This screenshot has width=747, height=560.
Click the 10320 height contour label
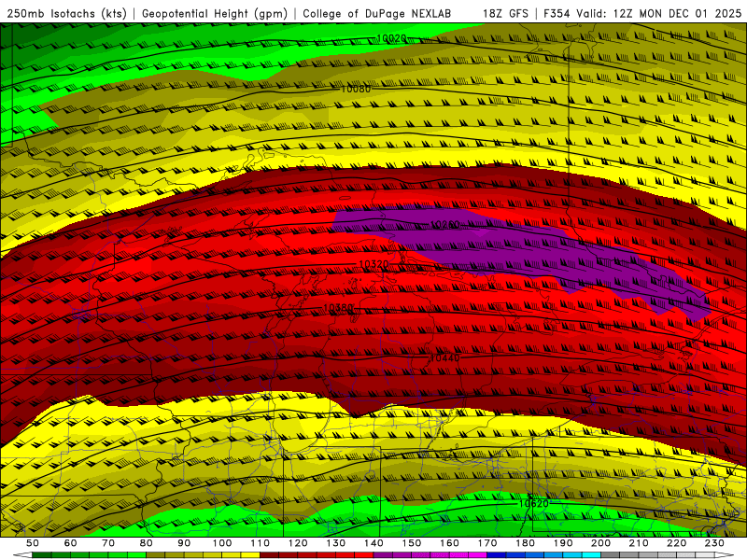click(373, 264)
